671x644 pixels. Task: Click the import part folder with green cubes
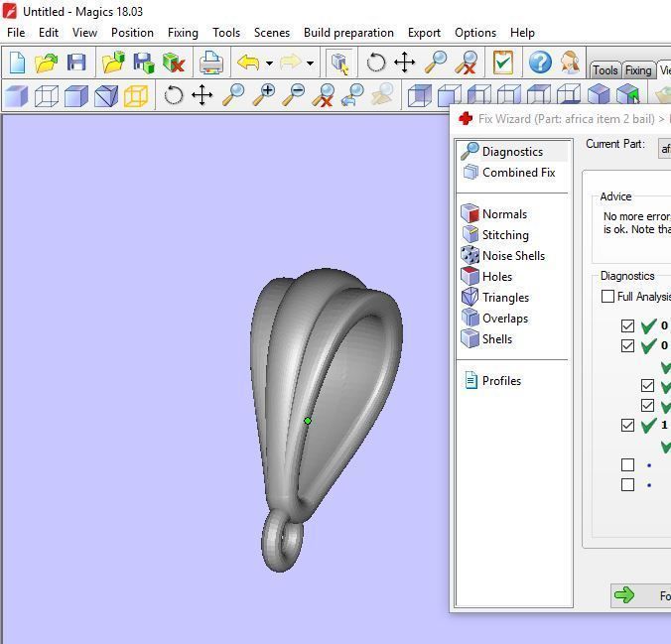pyautogui.click(x=113, y=63)
